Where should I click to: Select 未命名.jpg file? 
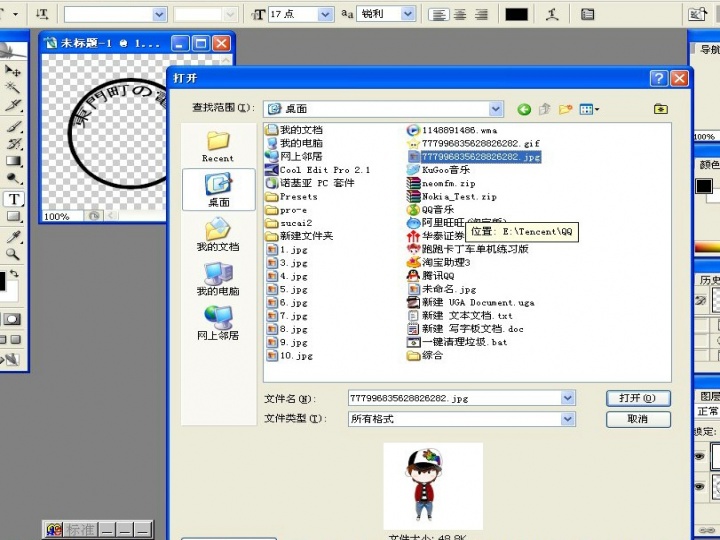pos(442,289)
